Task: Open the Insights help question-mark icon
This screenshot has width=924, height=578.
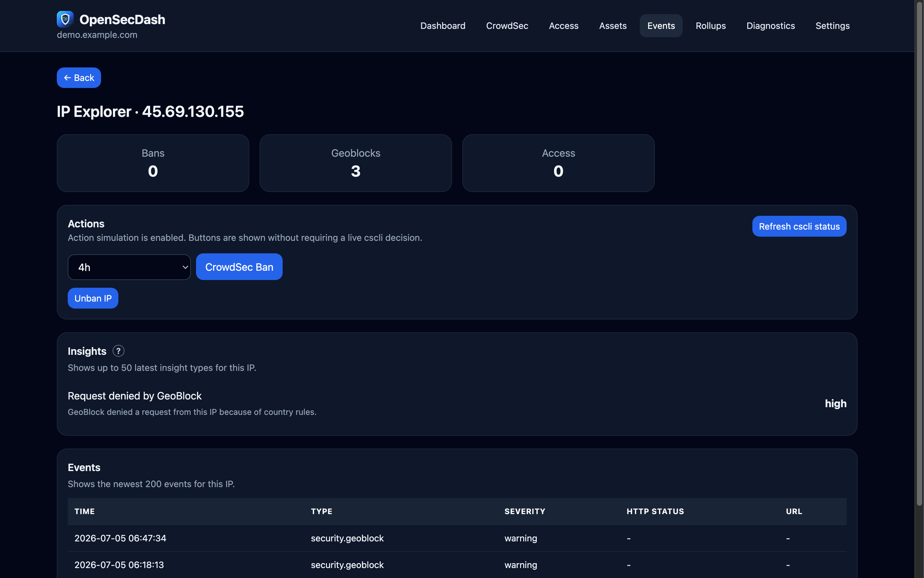Action: (x=118, y=351)
